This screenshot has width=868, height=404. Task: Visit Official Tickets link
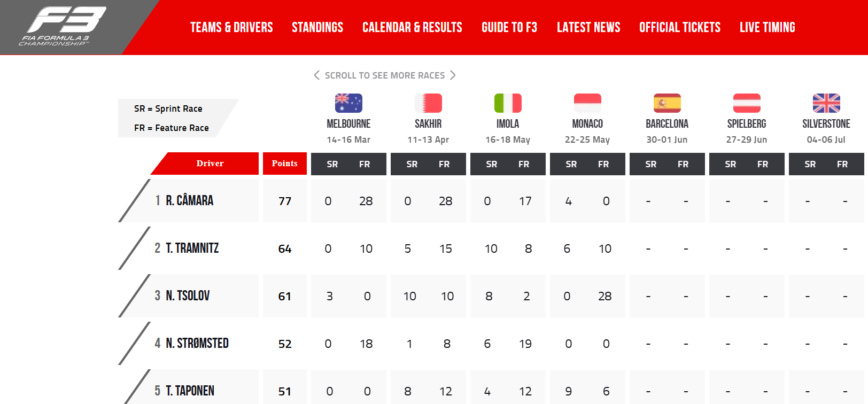tap(680, 27)
